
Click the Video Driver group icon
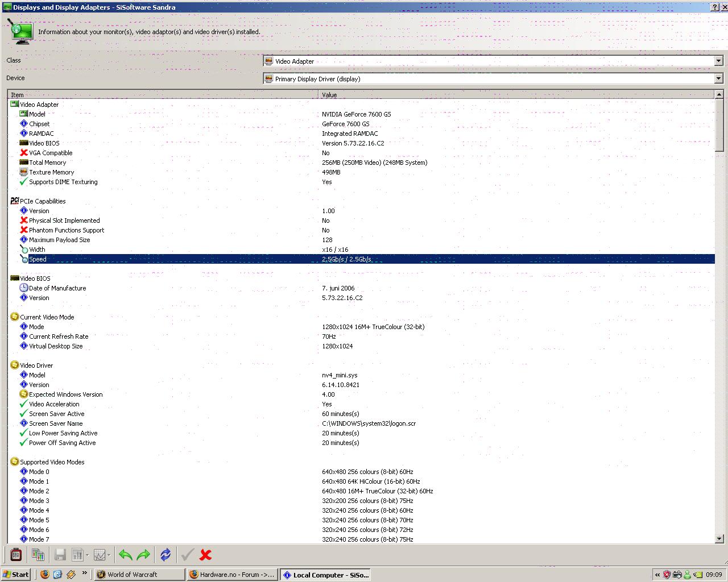click(15, 365)
